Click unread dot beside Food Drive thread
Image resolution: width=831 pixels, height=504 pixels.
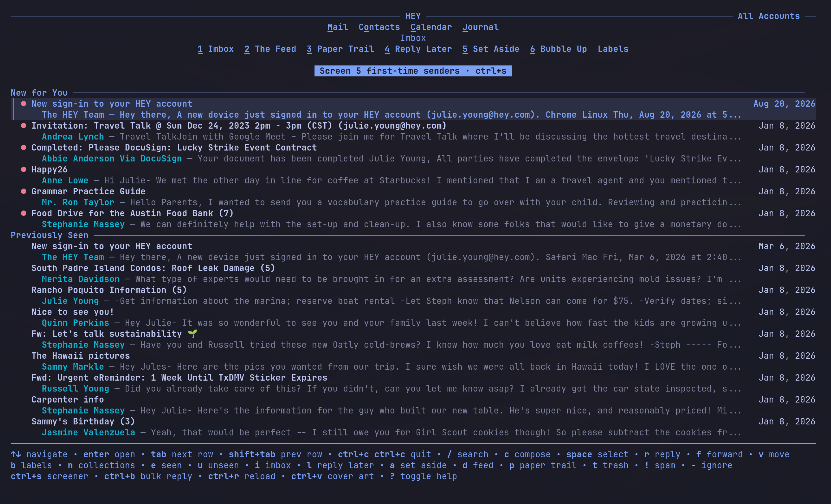(24, 213)
